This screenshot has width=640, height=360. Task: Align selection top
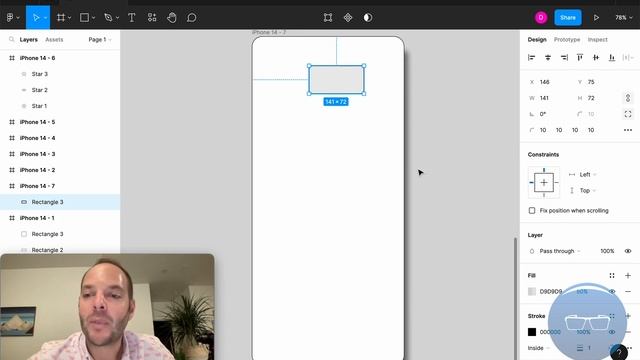coord(580,58)
